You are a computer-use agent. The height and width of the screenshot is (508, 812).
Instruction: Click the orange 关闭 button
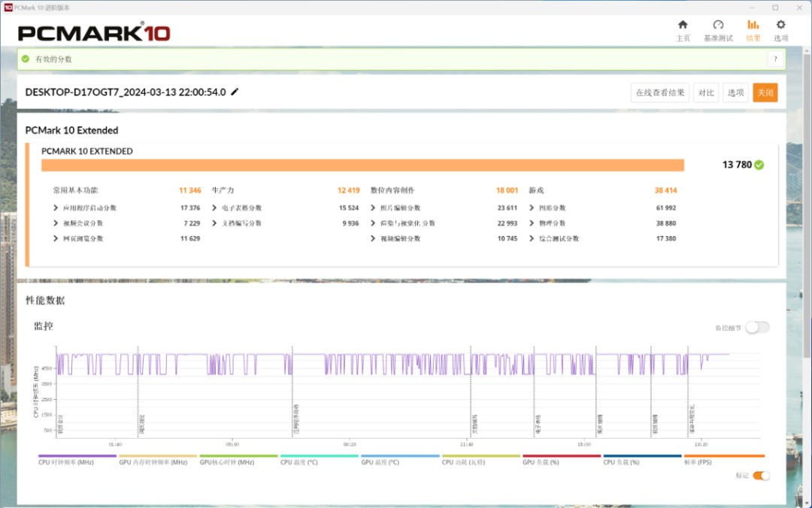point(765,92)
